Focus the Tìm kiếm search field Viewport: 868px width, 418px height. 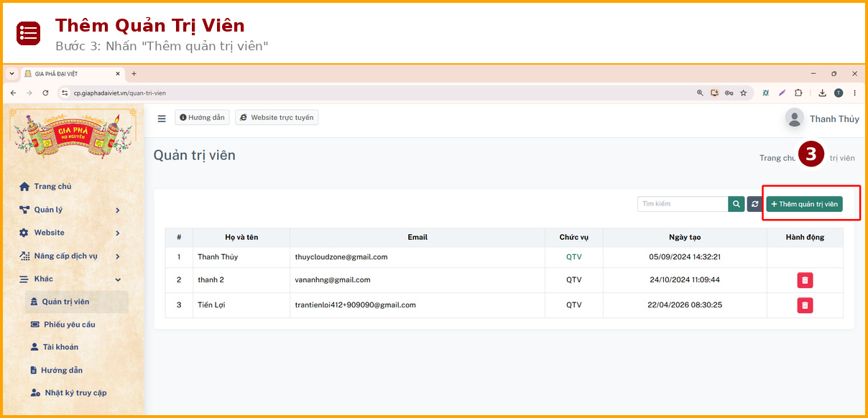point(683,204)
